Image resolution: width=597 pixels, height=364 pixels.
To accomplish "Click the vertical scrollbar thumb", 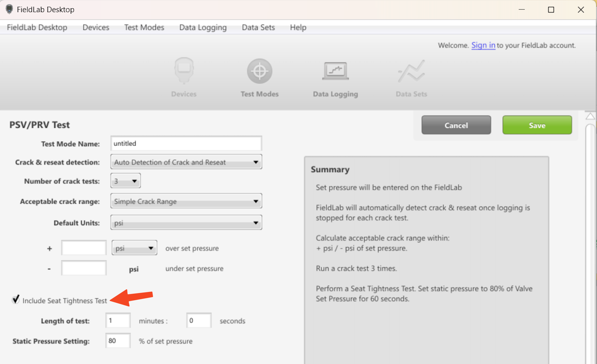I will pyautogui.click(x=590, y=244).
